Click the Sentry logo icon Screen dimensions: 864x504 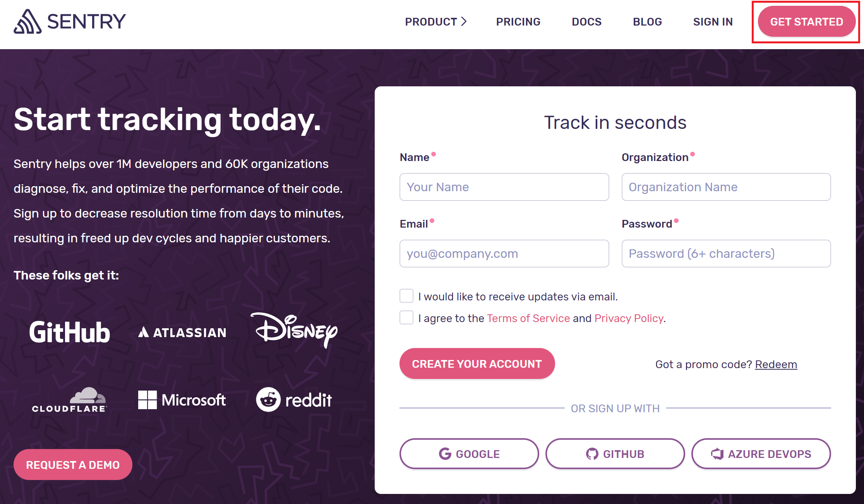(27, 22)
